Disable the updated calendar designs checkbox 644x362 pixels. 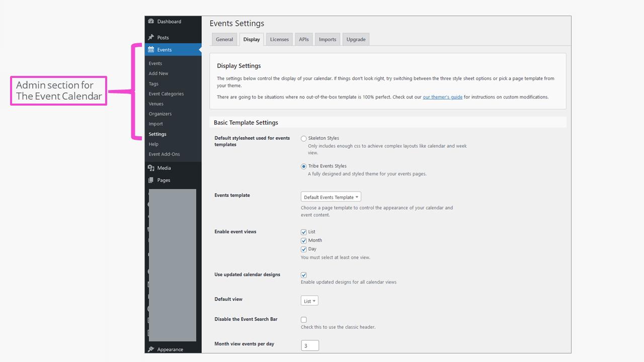303,275
